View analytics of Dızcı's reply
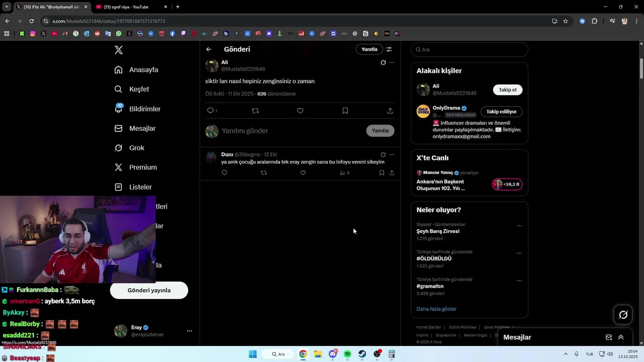The height and width of the screenshot is (362, 644). [x=344, y=173]
